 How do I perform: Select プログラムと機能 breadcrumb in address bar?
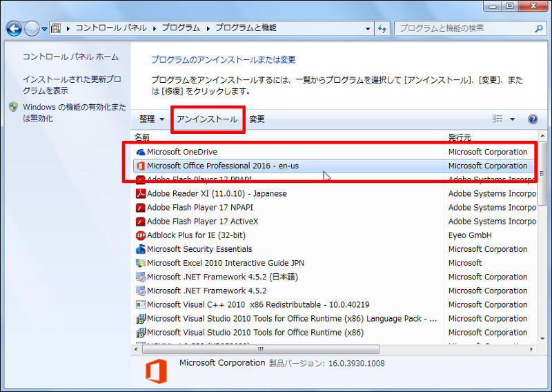(246, 28)
